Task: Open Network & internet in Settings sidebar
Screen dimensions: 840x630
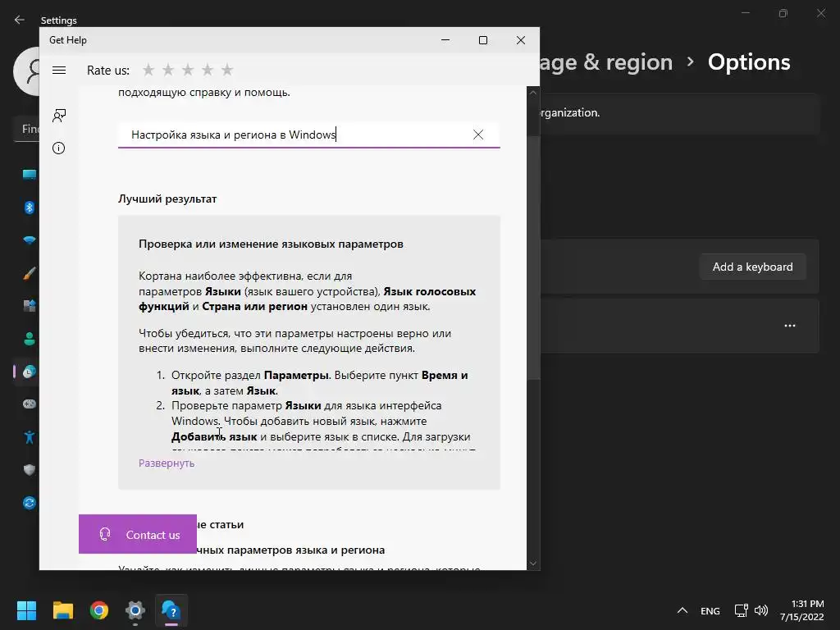Action: [x=30, y=240]
